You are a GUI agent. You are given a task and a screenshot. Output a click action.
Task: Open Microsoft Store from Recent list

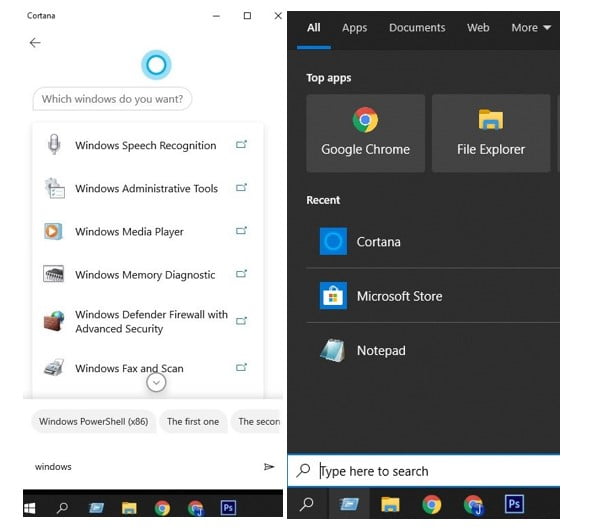point(432,296)
